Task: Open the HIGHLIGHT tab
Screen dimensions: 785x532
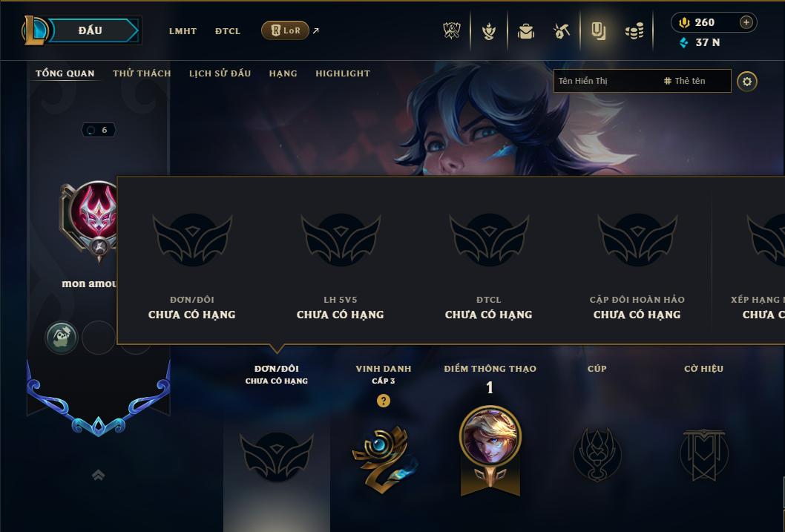Action: click(x=343, y=73)
